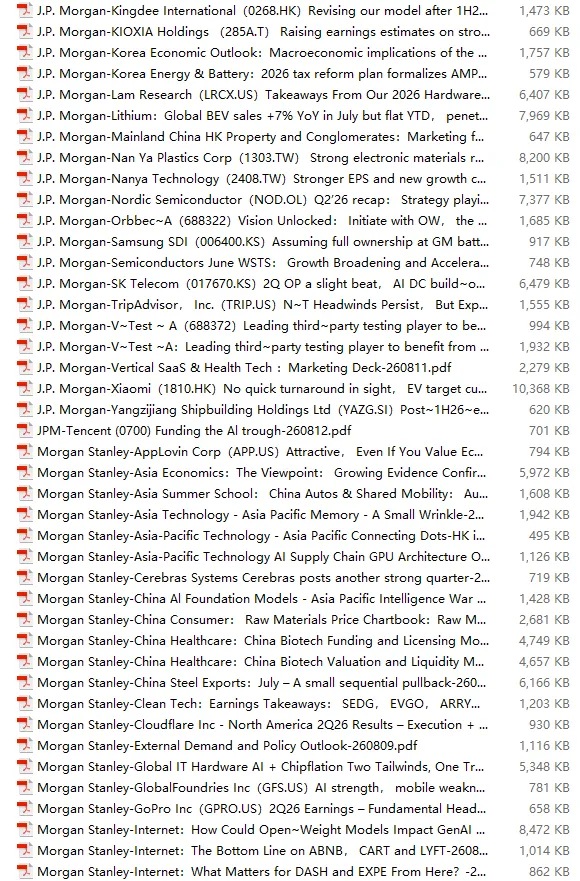Select J.P. Morgan-V~Test ~A: Leading third~party file
Image resolution: width=580 pixels, height=881 pixels.
tap(262, 347)
